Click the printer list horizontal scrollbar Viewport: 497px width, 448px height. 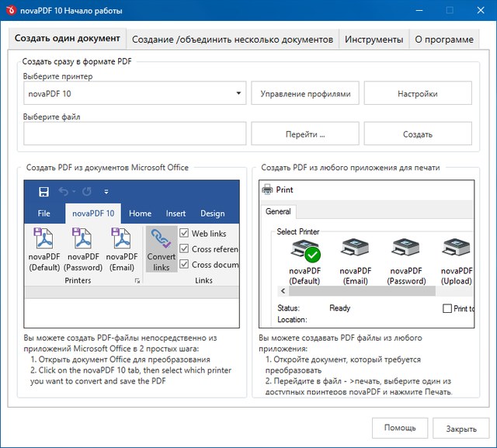[x=365, y=292]
